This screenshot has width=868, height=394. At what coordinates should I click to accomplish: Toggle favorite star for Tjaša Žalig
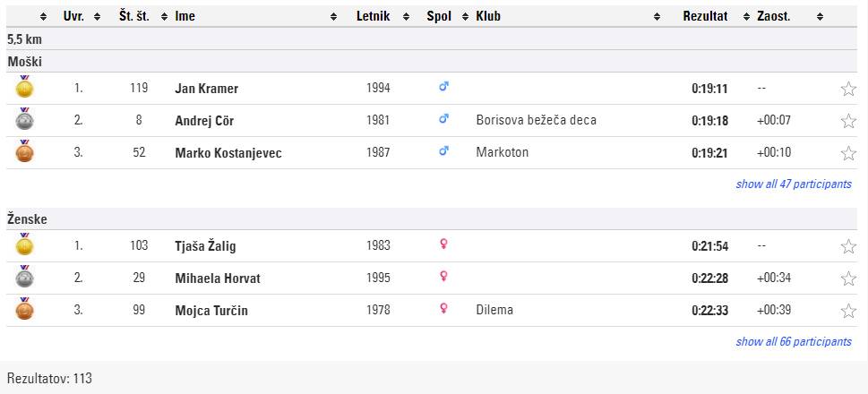848,246
